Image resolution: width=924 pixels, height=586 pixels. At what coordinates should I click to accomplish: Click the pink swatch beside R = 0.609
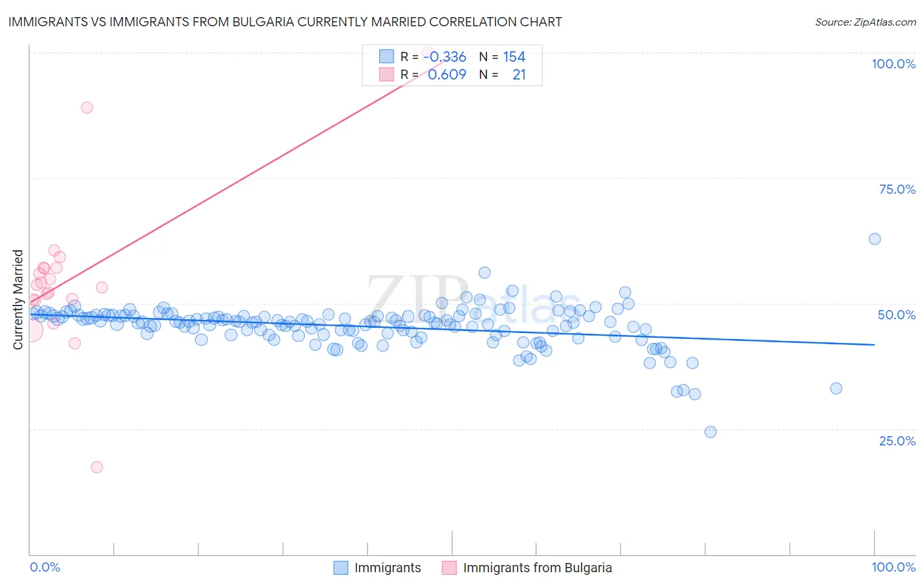pyautogui.click(x=386, y=74)
